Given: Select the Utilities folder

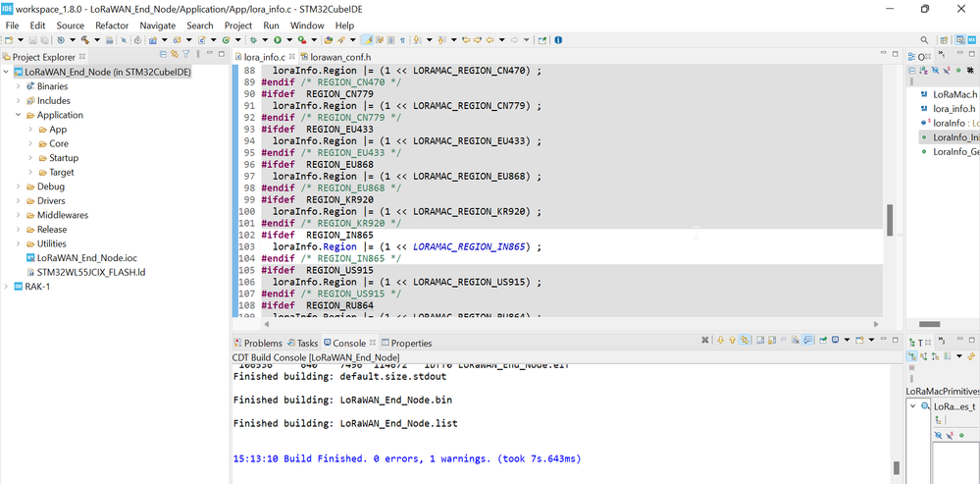Looking at the screenshot, I should 46,243.
